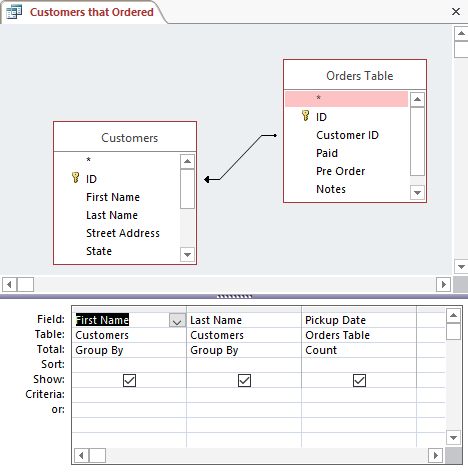Screen dimensions: 468x476
Task: Click the Pickup Date field cell
Action: click(359, 320)
